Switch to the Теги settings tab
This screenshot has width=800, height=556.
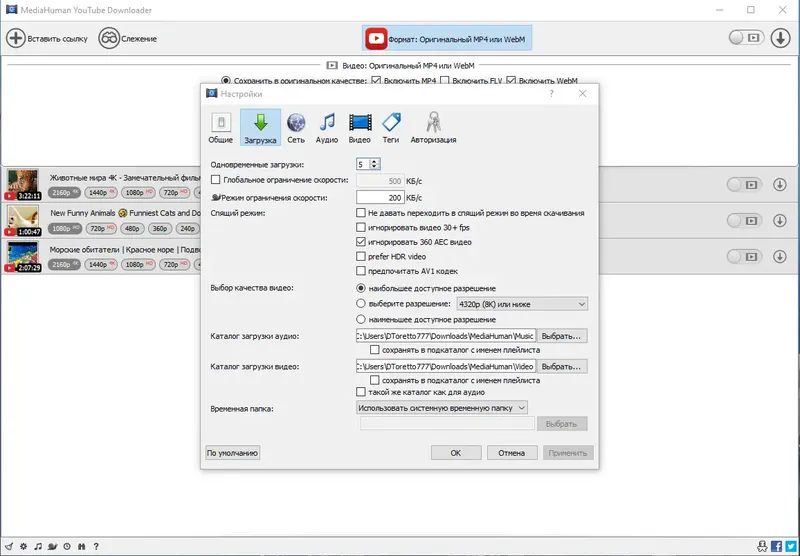pos(391,128)
